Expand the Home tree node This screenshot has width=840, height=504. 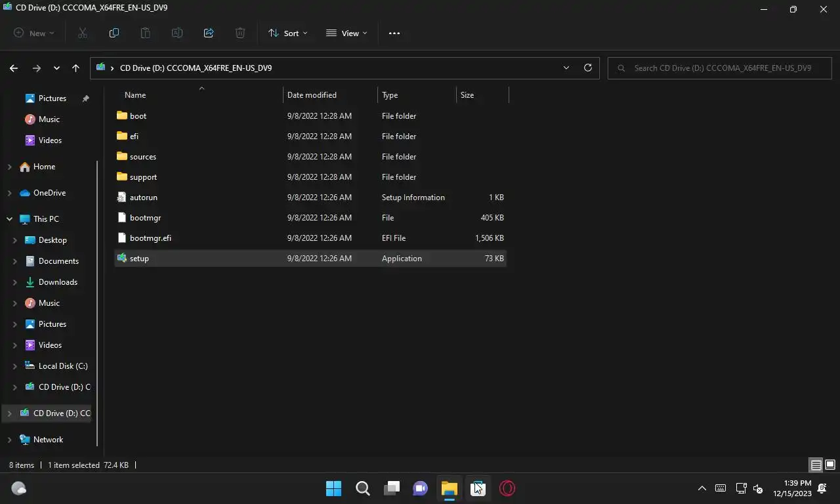[9, 167]
